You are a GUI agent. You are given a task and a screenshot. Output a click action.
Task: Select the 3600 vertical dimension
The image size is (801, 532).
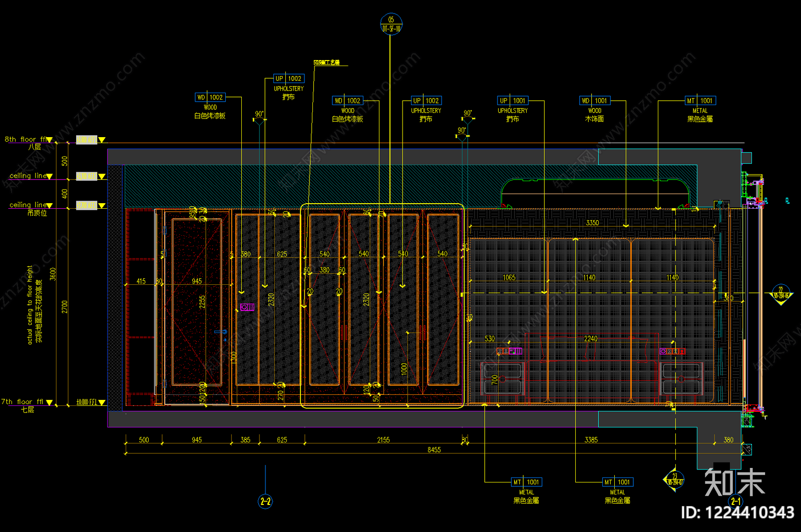point(53,274)
